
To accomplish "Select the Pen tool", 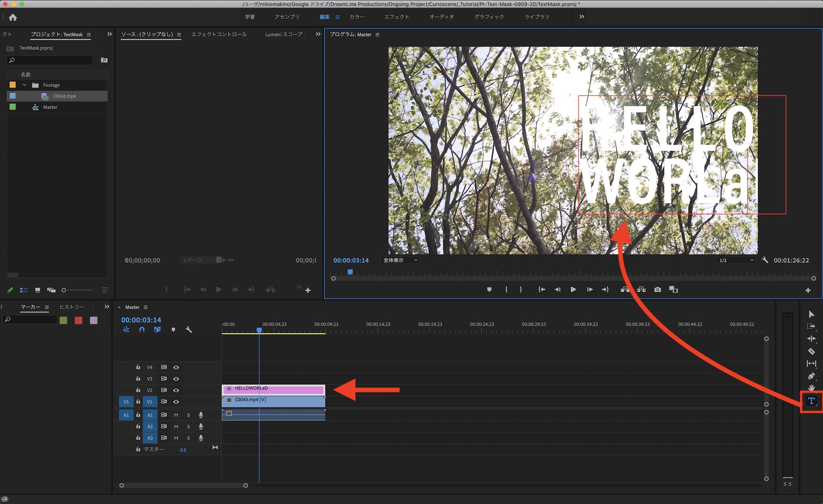I will (811, 376).
